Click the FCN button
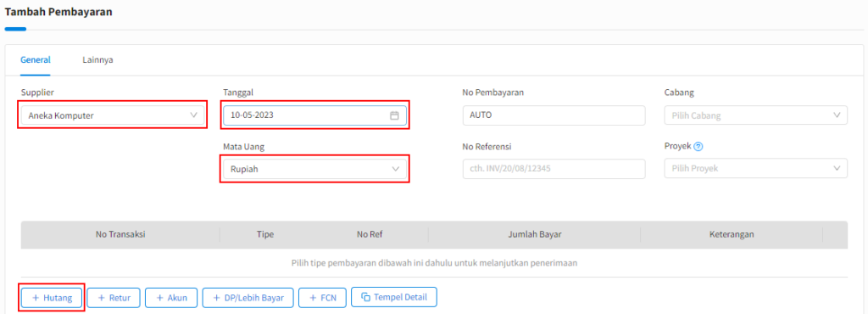The height and width of the screenshot is (314, 868). 323,297
